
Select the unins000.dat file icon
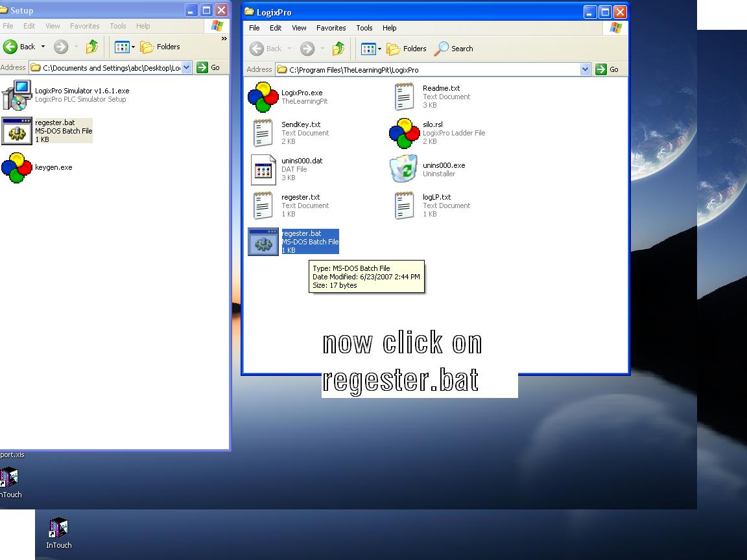[263, 170]
